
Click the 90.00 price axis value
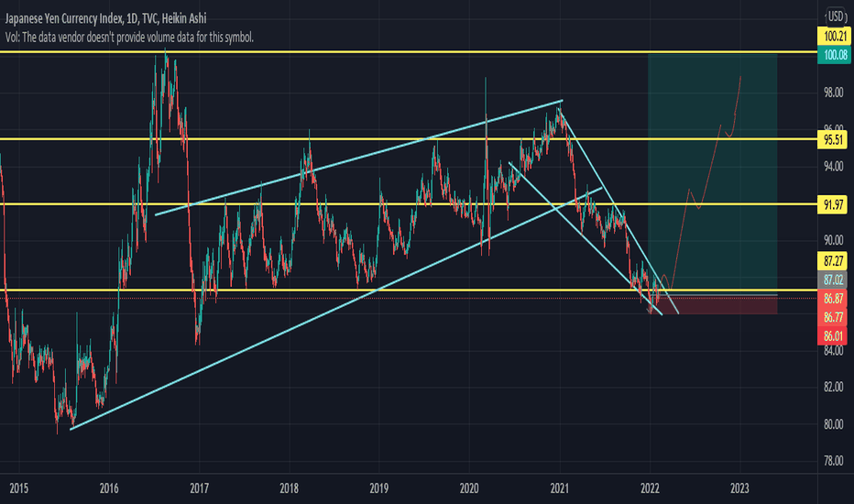tap(833, 240)
